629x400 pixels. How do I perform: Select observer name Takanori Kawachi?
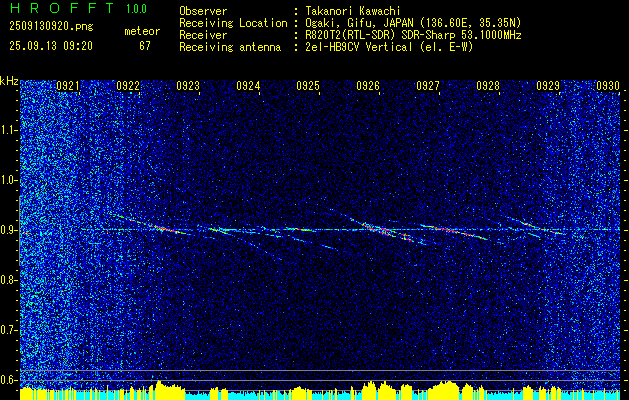tap(353, 12)
